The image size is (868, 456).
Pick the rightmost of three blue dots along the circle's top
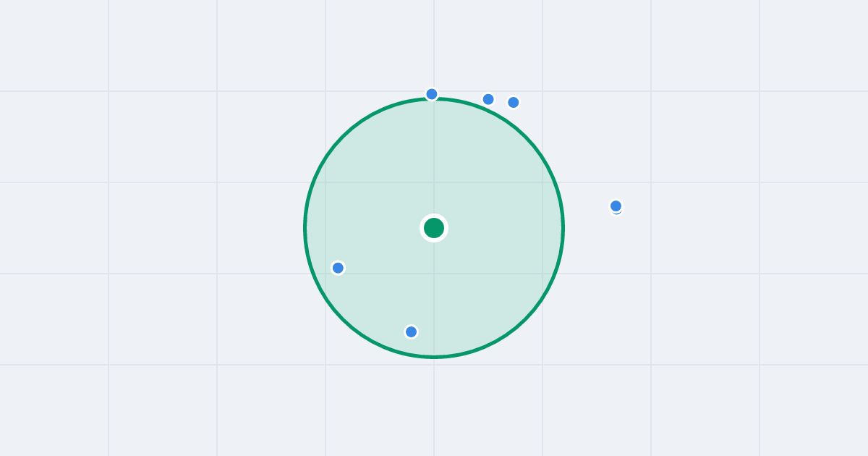pos(514,102)
